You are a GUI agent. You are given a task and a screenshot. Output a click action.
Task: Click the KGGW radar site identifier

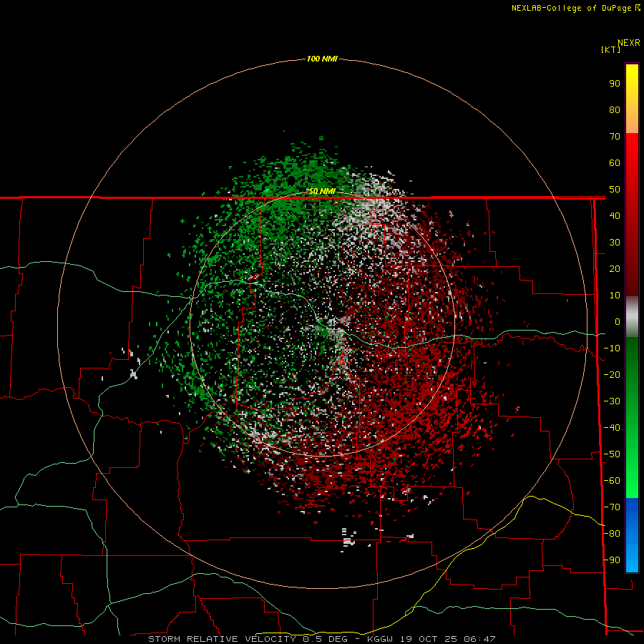click(x=381, y=639)
